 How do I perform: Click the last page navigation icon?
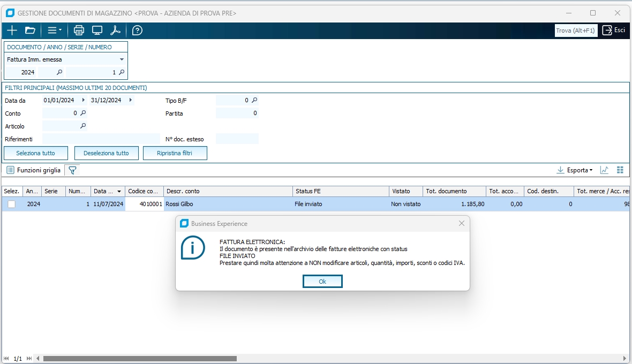pos(29,358)
